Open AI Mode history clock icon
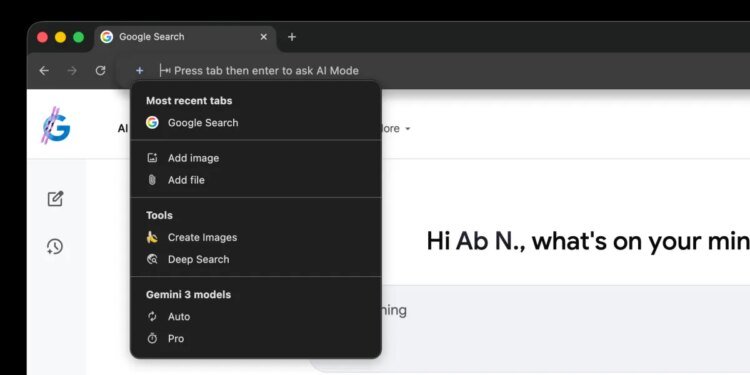 (55, 247)
